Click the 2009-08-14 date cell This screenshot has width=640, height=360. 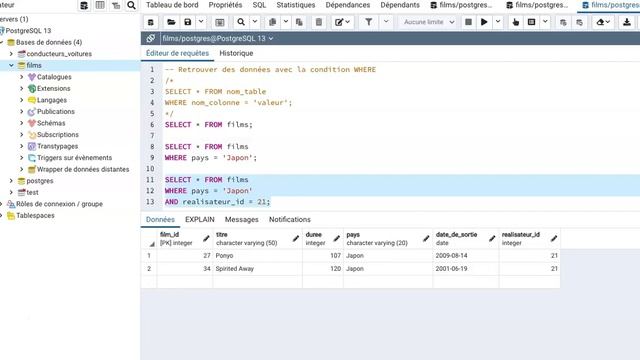[466, 256]
